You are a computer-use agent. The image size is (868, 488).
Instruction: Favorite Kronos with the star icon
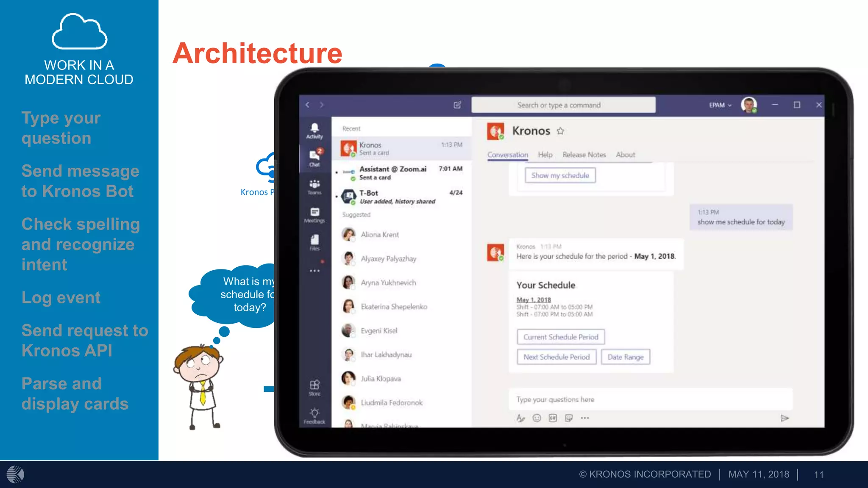tap(560, 131)
